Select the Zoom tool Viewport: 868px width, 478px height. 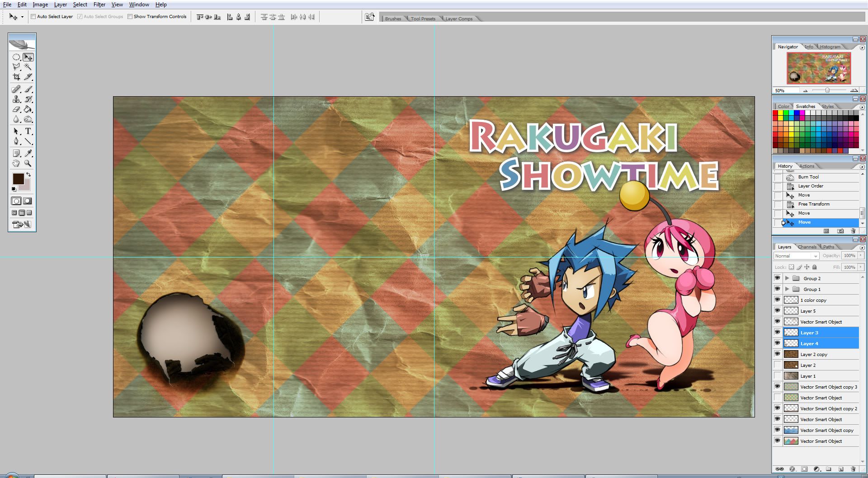(28, 164)
